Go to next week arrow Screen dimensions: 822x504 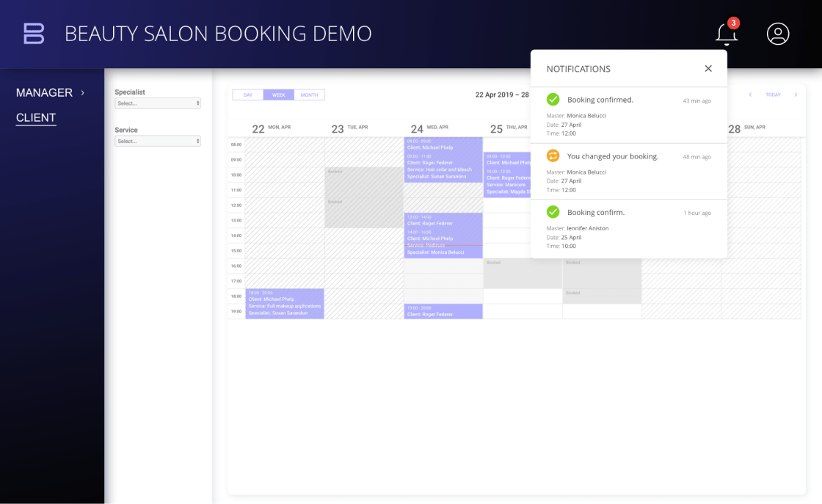796,95
